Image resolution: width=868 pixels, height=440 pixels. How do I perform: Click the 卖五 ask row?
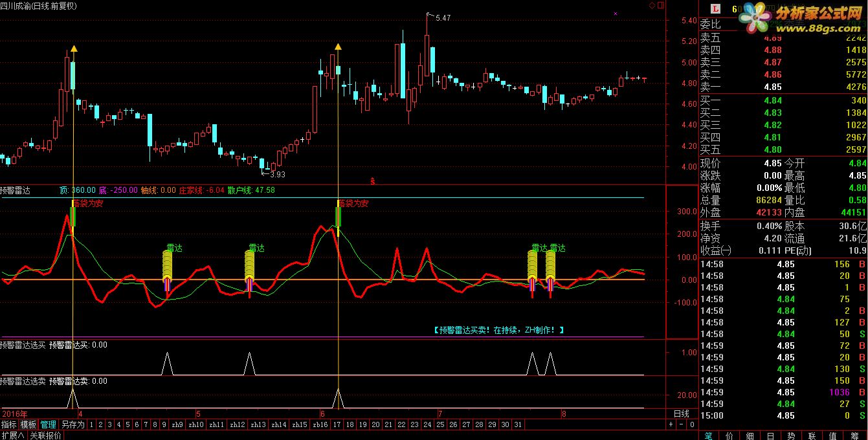click(x=783, y=38)
